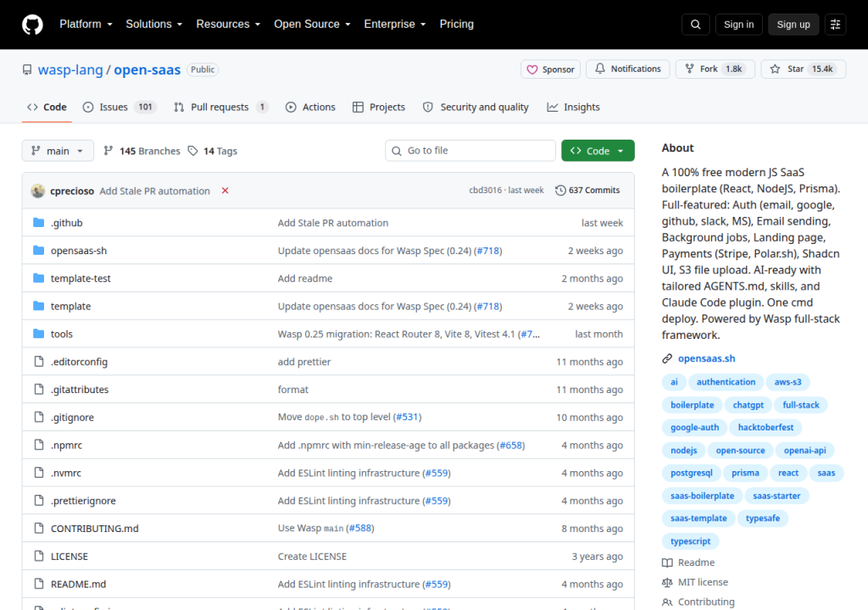
Task: Open the Pricing page
Action: (457, 25)
